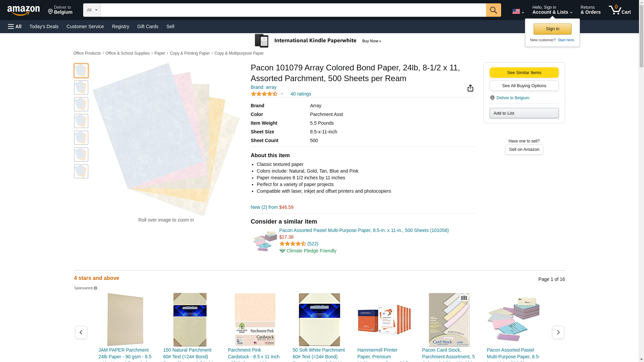Click See Similar Items button
The width and height of the screenshot is (644, 362).
(x=524, y=73)
